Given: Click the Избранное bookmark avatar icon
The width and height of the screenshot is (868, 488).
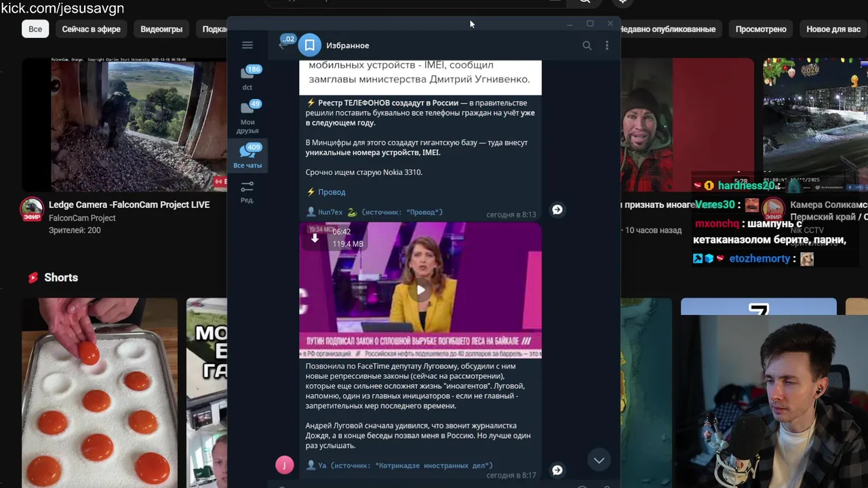Looking at the screenshot, I should coord(310,45).
